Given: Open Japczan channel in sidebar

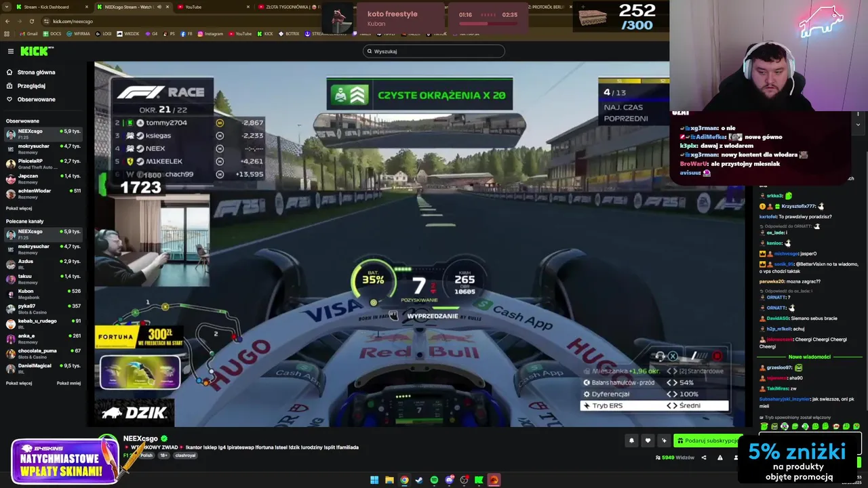Looking at the screenshot, I should (x=43, y=178).
